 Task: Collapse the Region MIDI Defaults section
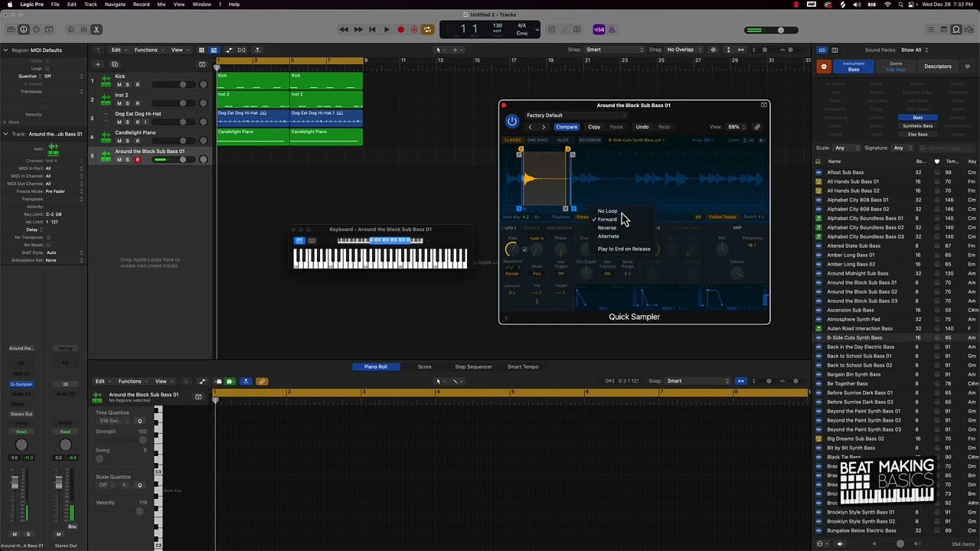[x=5, y=50]
